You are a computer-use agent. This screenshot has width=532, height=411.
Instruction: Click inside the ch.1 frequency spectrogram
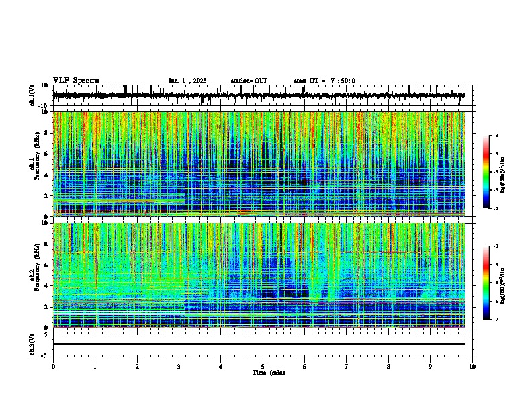point(259,164)
